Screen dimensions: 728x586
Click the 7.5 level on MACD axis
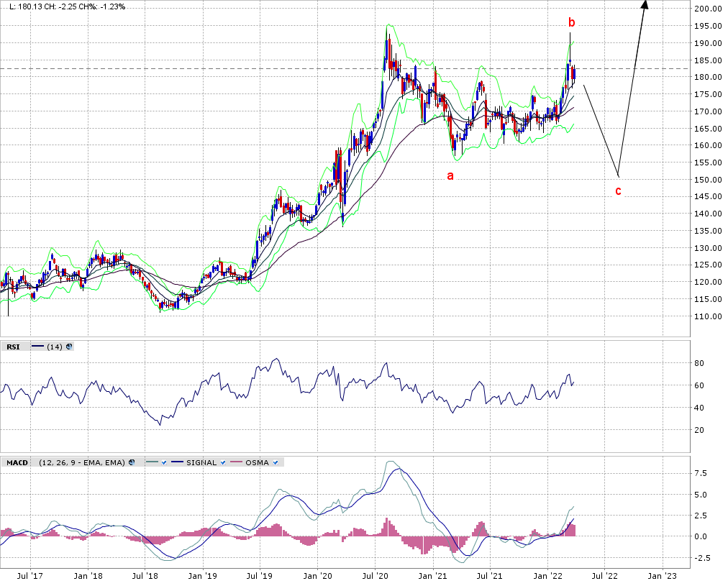(x=701, y=473)
